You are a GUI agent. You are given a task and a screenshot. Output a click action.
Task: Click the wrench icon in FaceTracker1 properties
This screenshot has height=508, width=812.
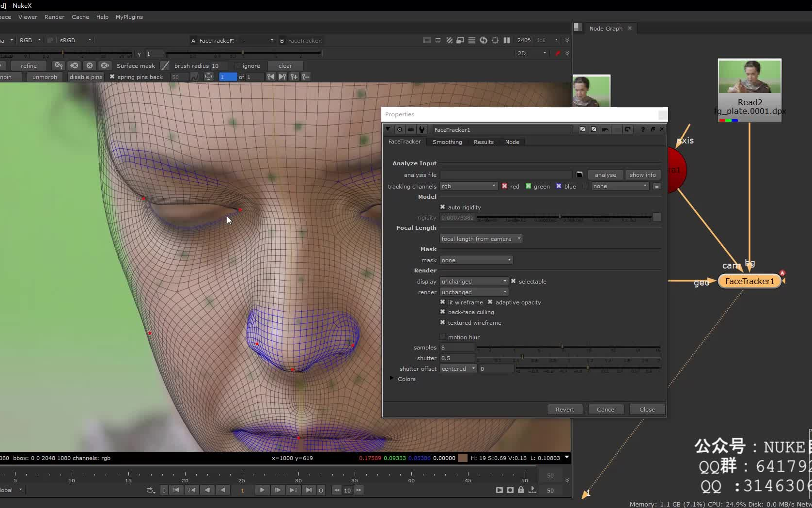(422, 129)
